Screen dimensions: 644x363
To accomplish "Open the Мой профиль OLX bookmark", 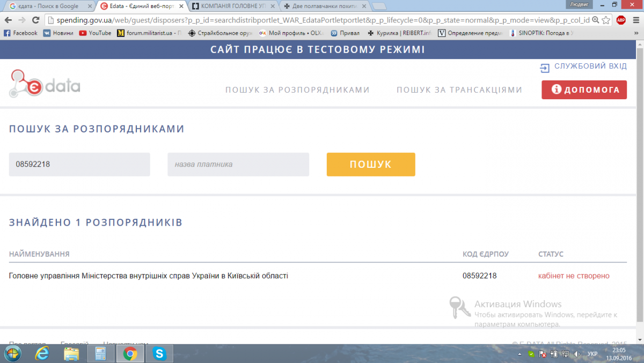I will tap(290, 33).
